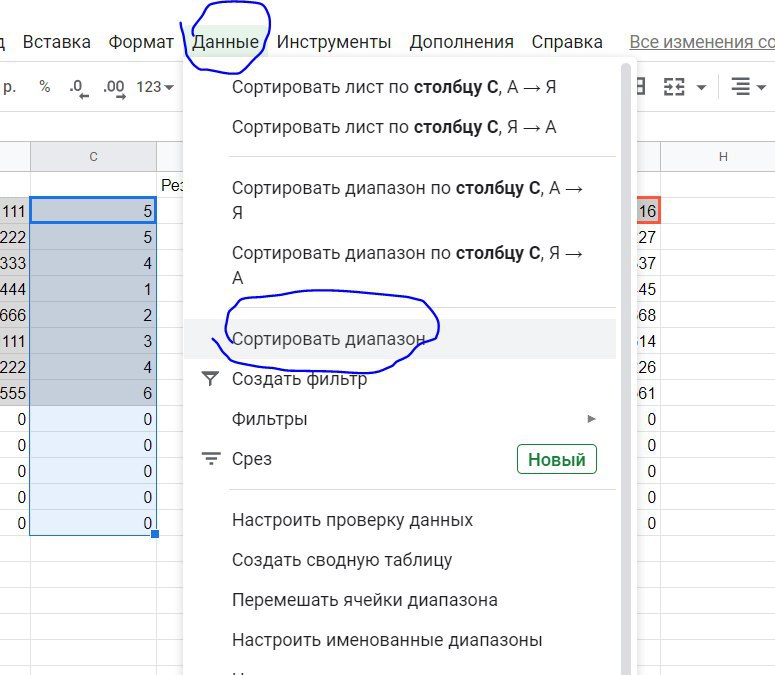
Task: Click the menu's vertical scrollbar
Action: (x=626, y=360)
